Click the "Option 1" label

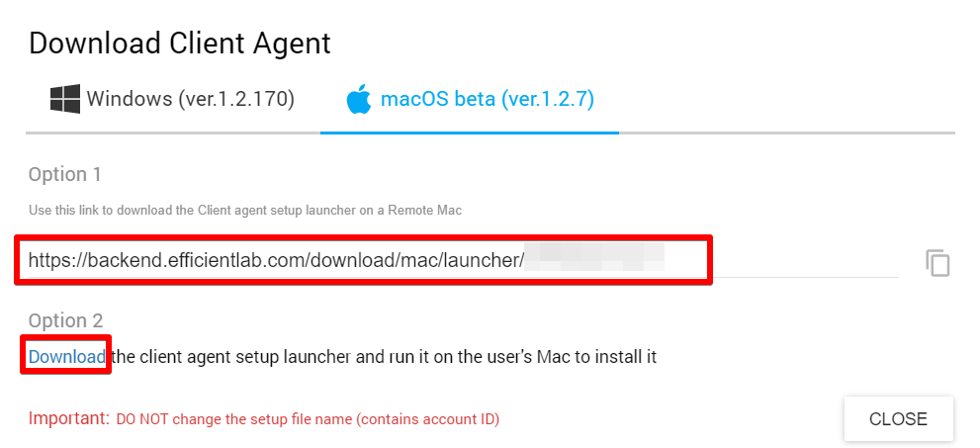65,174
